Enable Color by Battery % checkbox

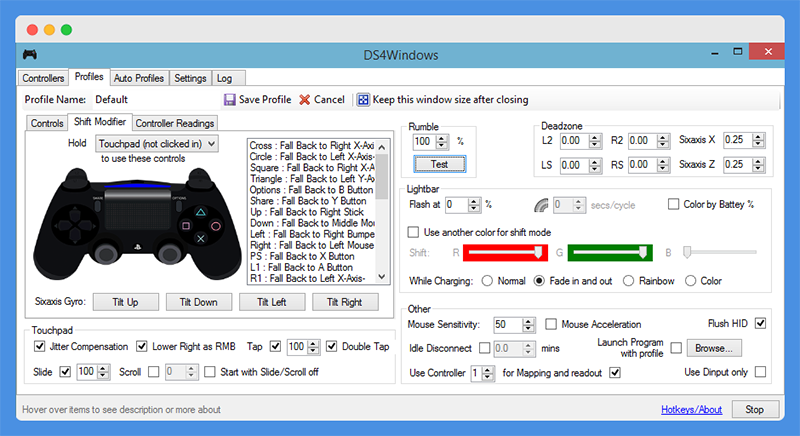click(x=673, y=204)
